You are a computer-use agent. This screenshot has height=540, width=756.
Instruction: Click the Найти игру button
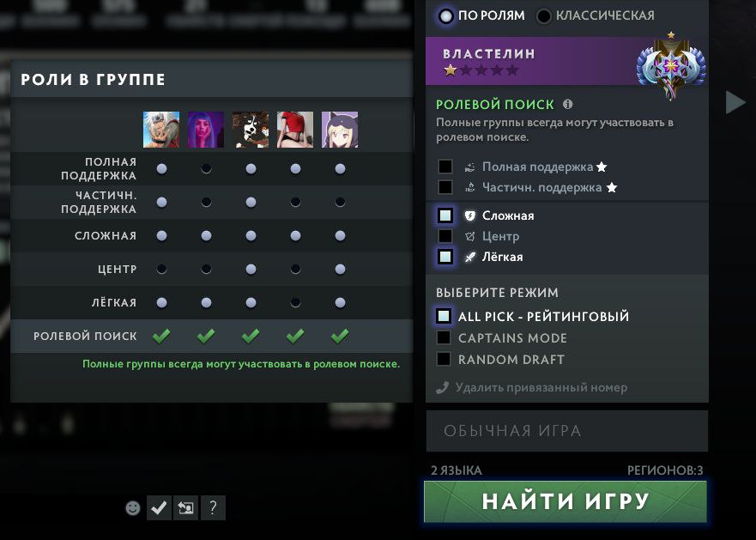click(565, 501)
